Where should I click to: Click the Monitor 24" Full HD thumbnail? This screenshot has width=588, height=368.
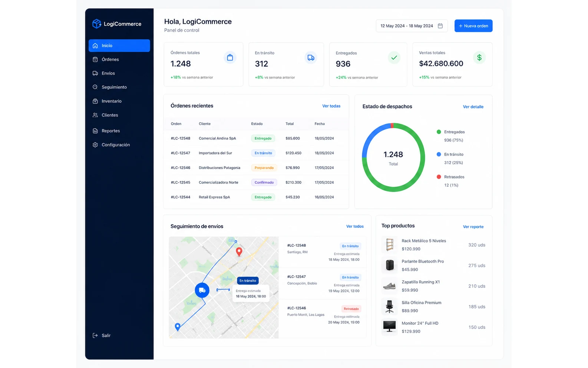click(x=389, y=327)
